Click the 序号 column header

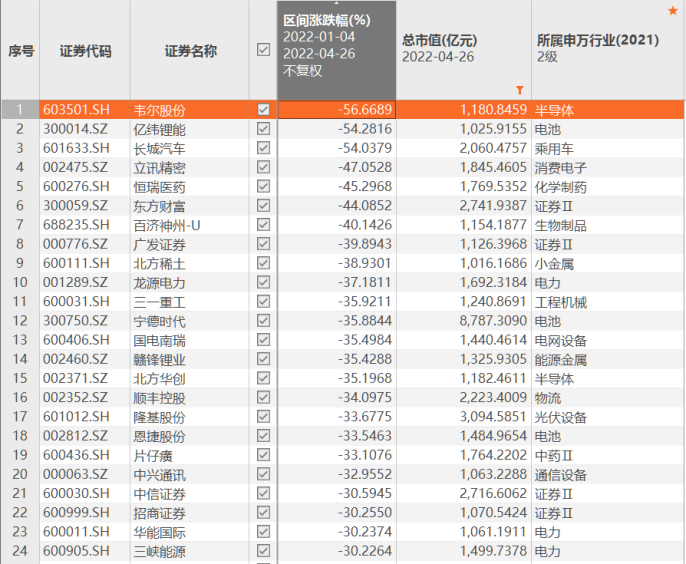pyautogui.click(x=20, y=50)
